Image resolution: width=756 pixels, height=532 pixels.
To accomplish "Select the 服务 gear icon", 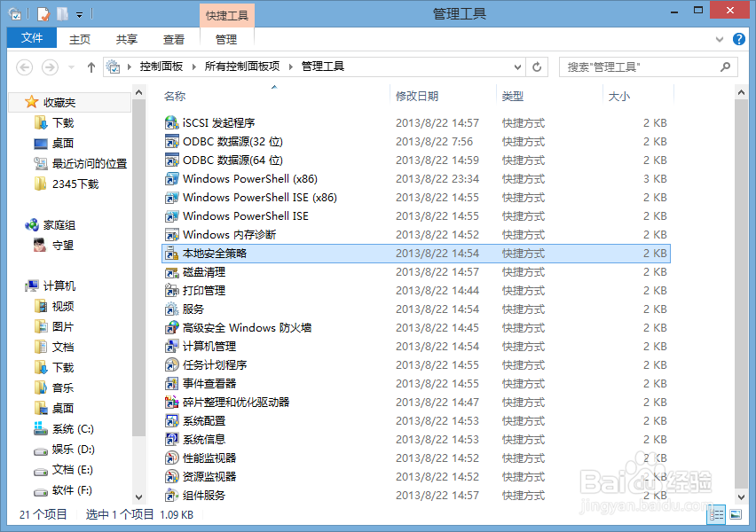I will point(171,309).
